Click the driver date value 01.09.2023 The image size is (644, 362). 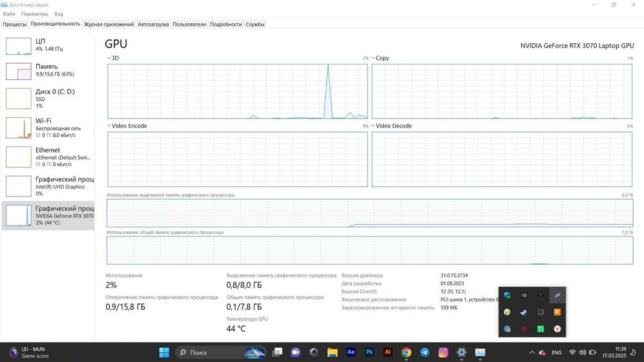coord(452,283)
